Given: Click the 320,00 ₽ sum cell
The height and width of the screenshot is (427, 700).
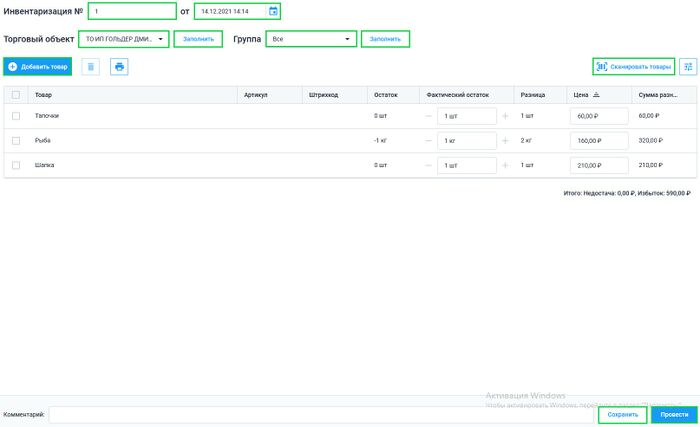Looking at the screenshot, I should (x=650, y=140).
